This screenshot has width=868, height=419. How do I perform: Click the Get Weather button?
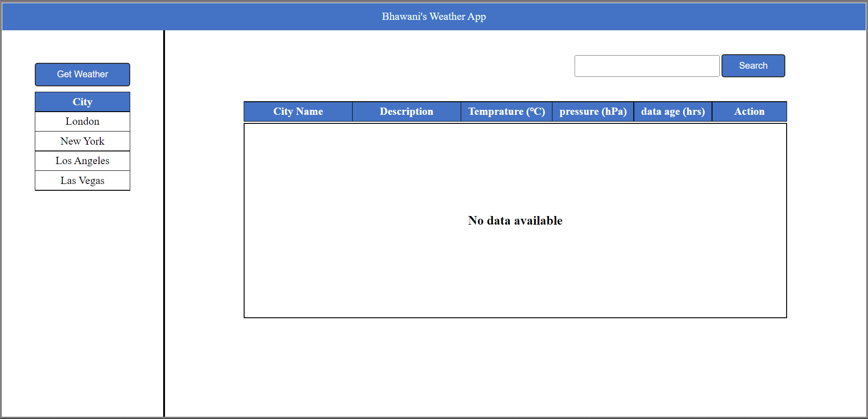82,74
